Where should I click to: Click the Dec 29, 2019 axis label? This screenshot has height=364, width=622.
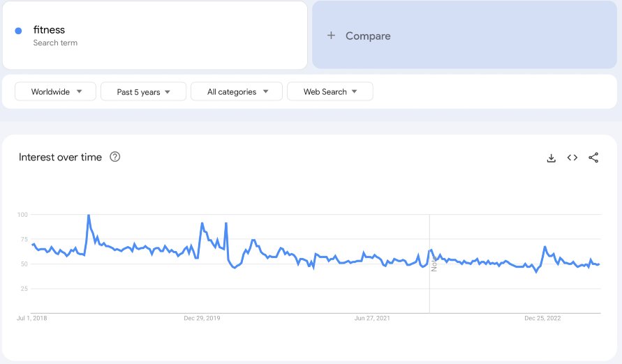202,318
